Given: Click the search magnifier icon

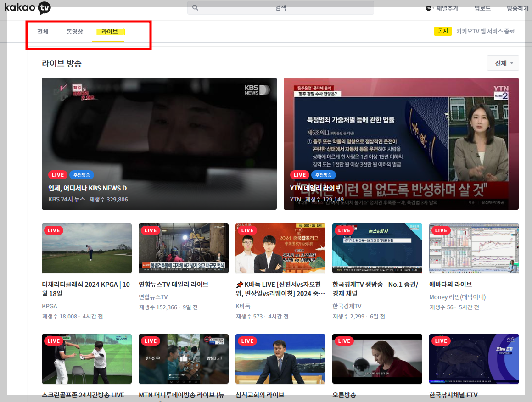Looking at the screenshot, I should click(x=195, y=7).
